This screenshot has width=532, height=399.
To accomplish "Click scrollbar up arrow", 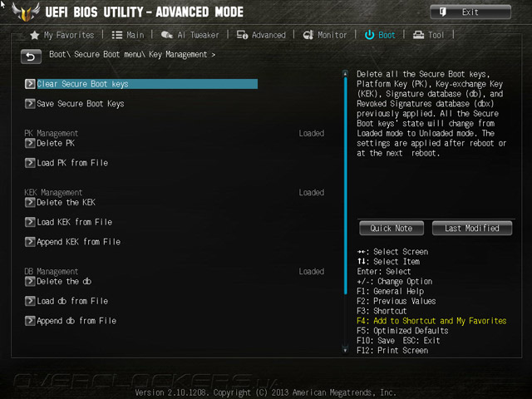I will click(346, 73).
